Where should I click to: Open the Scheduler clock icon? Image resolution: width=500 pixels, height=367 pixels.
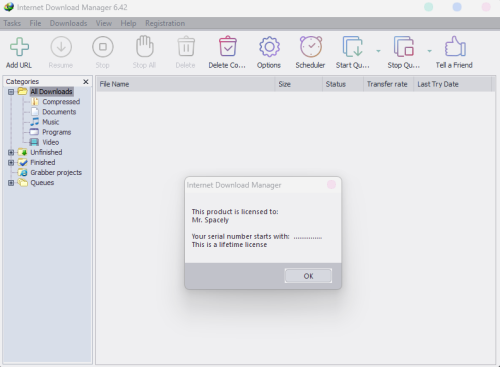pyautogui.click(x=311, y=47)
